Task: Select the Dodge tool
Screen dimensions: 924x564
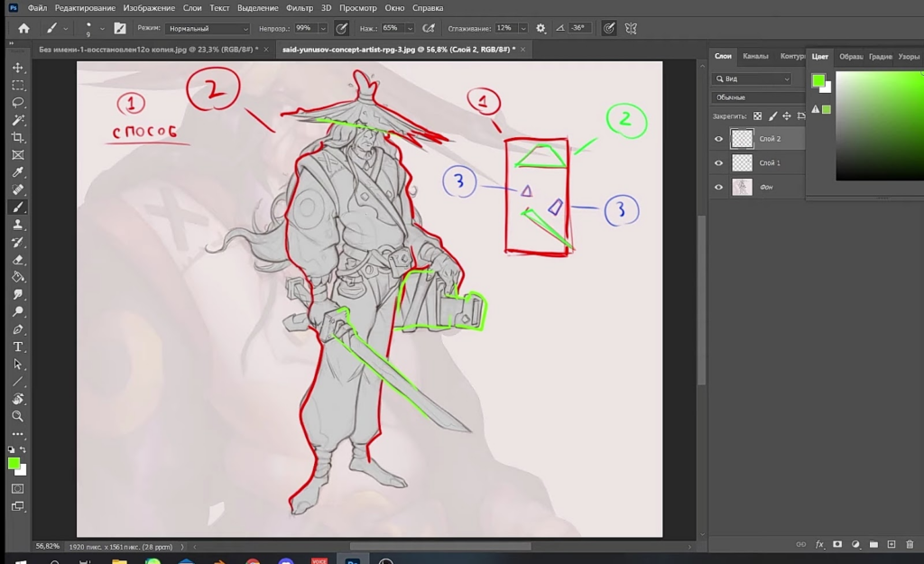Action: (x=18, y=311)
